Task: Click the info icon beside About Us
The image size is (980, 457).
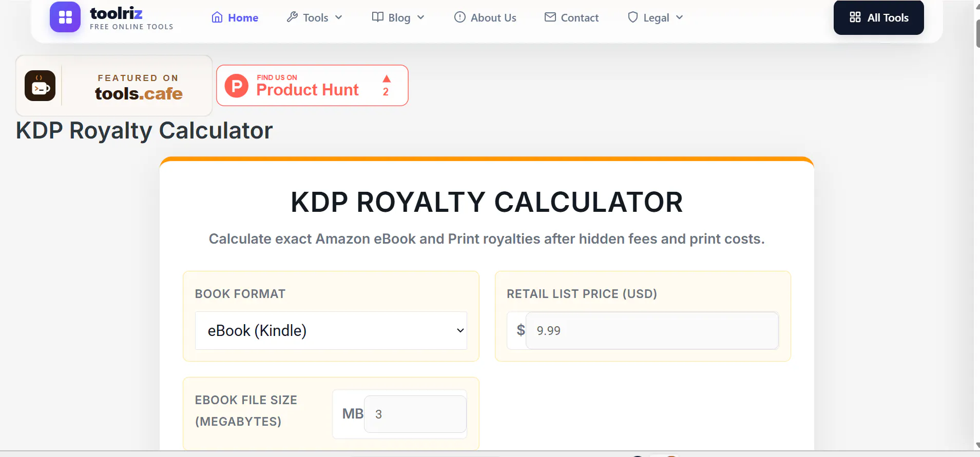Action: pos(460,17)
